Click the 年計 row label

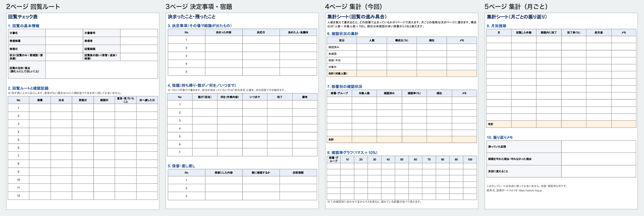coord(499,124)
